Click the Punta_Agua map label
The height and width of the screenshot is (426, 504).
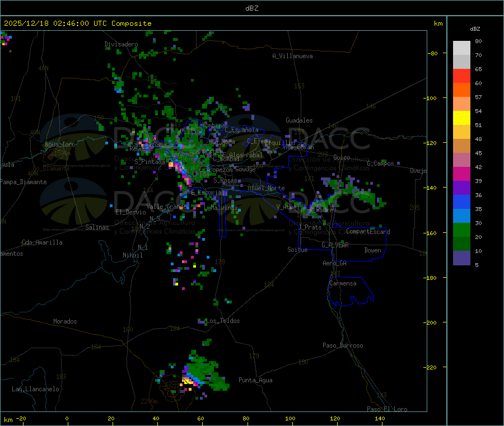(x=255, y=380)
